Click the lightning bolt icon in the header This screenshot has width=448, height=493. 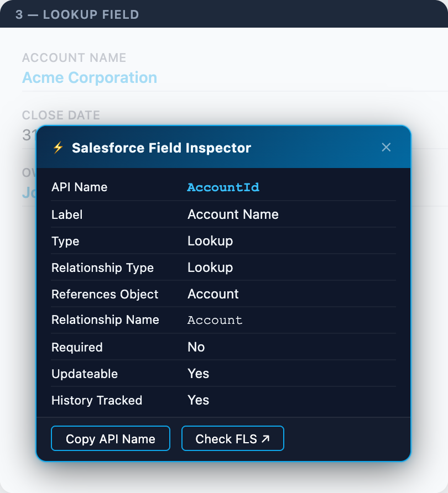(59, 148)
